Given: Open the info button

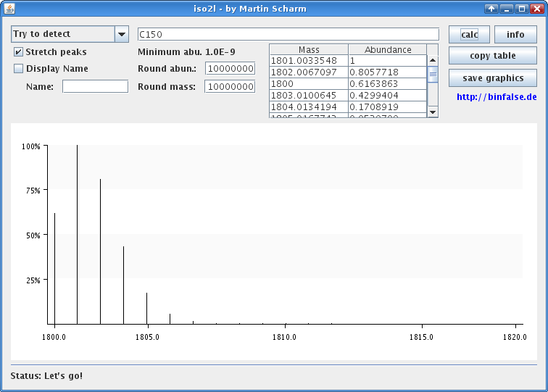Looking at the screenshot, I should (515, 35).
